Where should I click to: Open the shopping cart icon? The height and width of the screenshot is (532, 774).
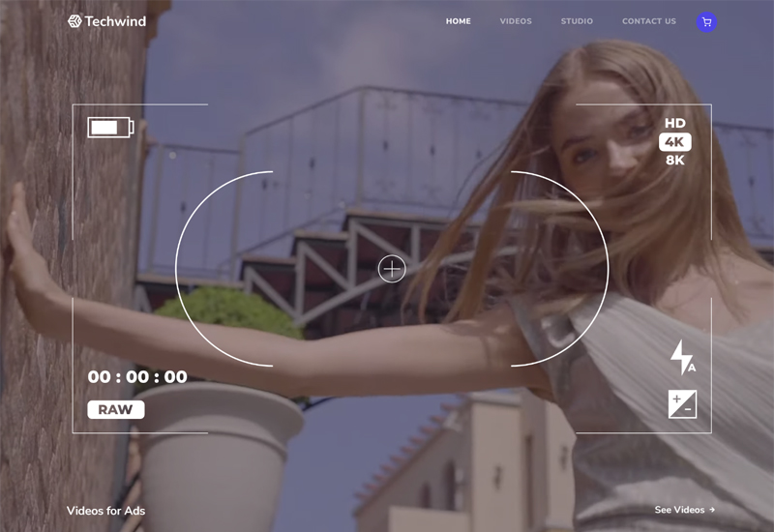706,21
